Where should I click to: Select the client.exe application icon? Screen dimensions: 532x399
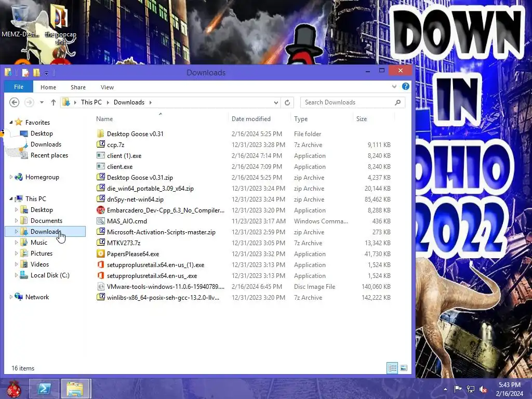click(x=100, y=166)
